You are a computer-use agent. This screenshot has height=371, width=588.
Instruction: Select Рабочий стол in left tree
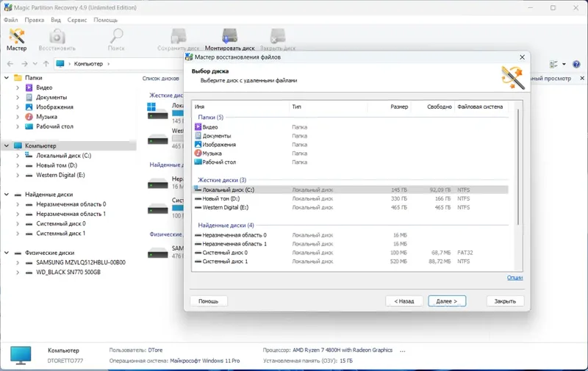[x=54, y=126]
